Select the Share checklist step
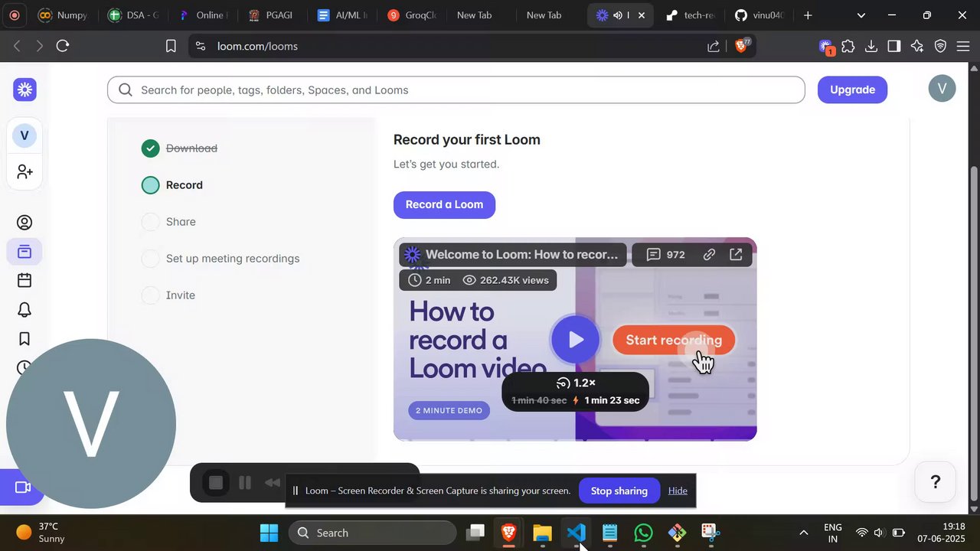Viewport: 980px width, 551px height. (168, 222)
